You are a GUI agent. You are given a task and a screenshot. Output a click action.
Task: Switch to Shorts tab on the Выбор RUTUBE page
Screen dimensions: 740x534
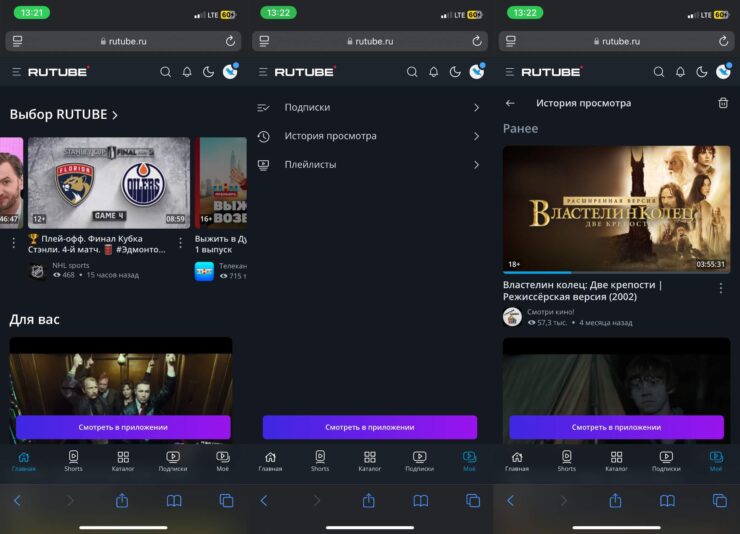tap(73, 460)
